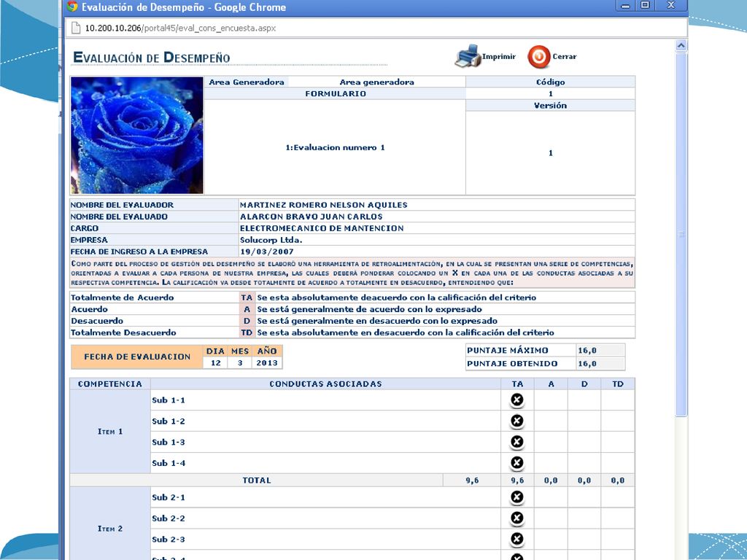The width and height of the screenshot is (747, 560).
Task: Click the TOTAL row label
Action: (x=256, y=480)
